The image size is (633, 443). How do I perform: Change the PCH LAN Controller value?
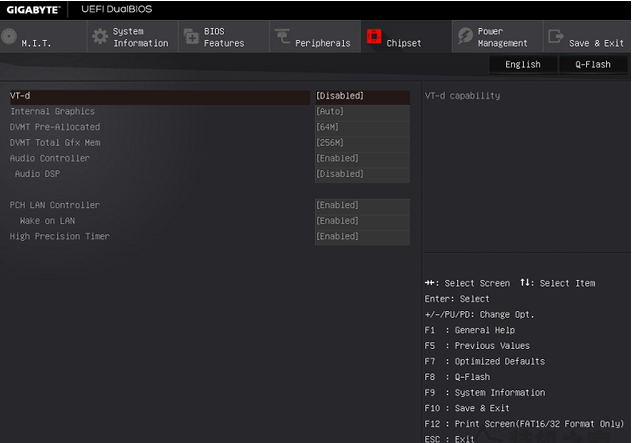pyautogui.click(x=363, y=205)
